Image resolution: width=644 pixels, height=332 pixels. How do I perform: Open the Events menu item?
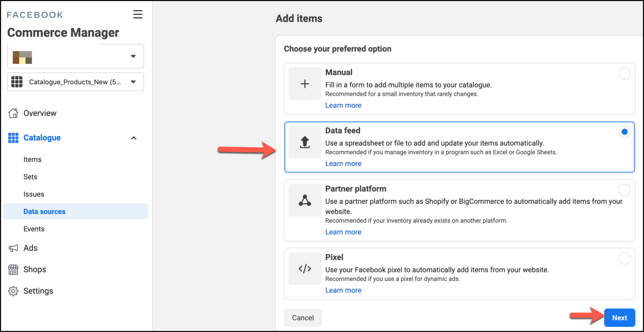34,228
